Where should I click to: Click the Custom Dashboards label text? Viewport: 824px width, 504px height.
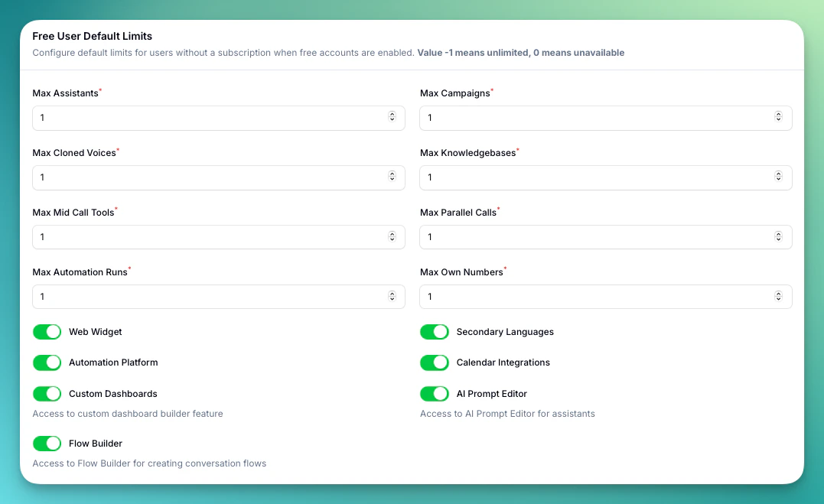click(113, 394)
